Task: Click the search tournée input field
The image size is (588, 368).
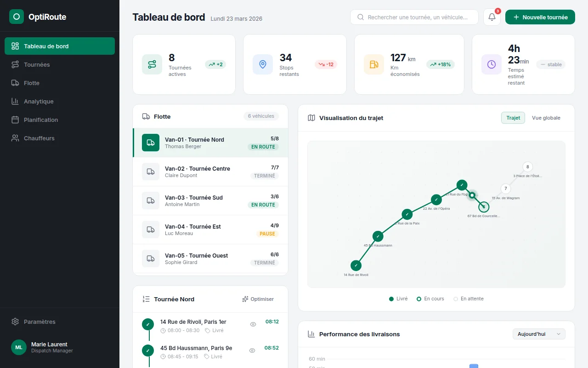Action: click(417, 17)
